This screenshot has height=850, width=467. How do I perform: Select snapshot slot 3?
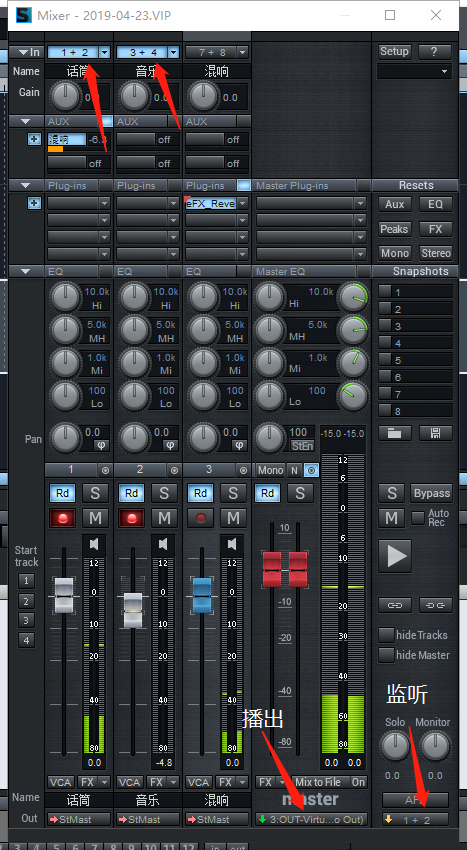415,326
